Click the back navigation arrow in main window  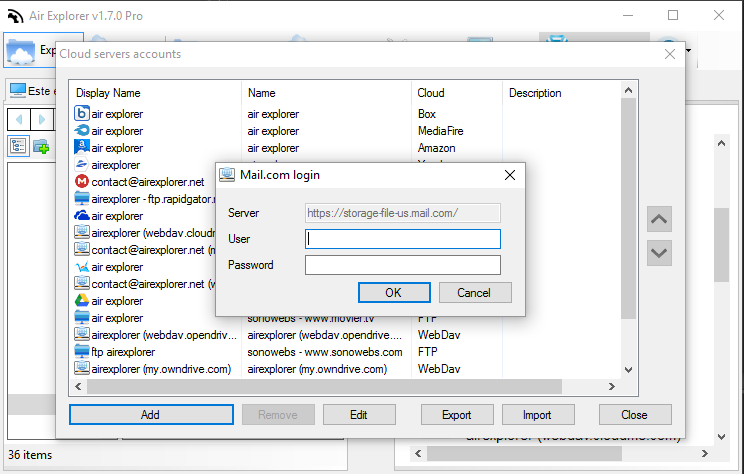pos(19,120)
